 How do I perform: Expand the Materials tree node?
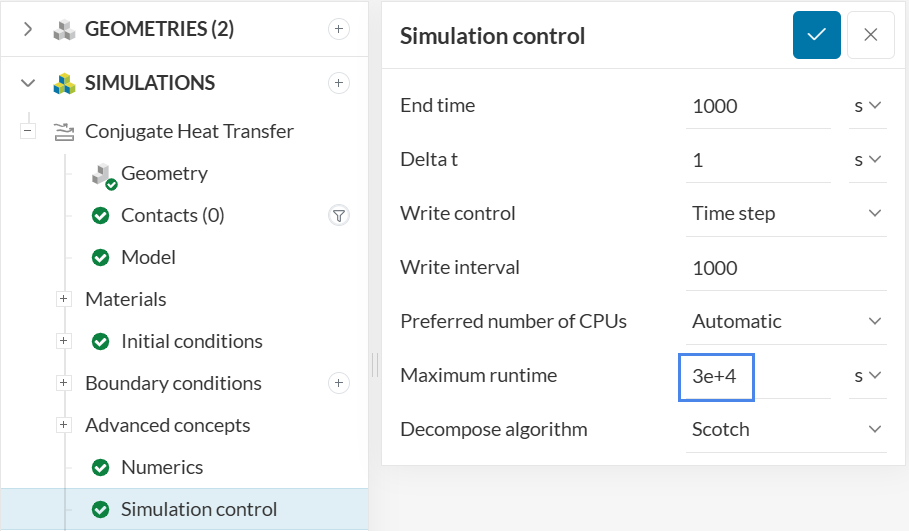64,299
